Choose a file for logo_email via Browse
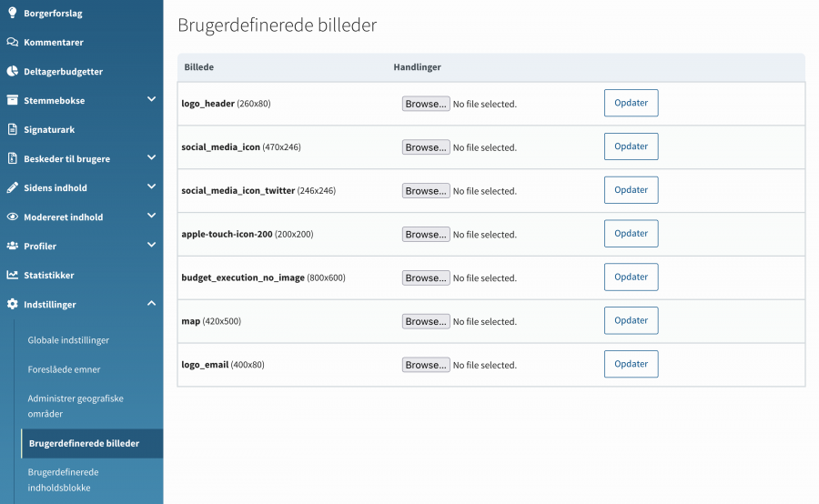819x504 pixels. pos(426,365)
